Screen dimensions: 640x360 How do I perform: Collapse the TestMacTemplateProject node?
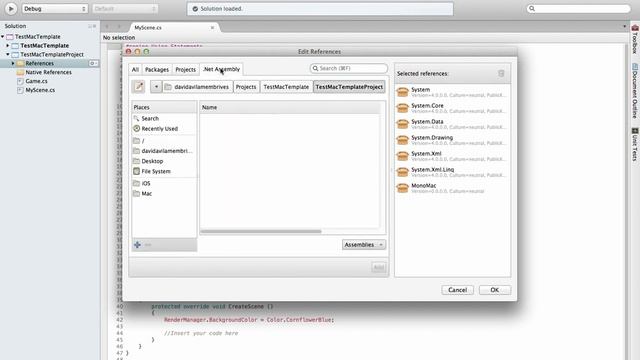coord(8,54)
